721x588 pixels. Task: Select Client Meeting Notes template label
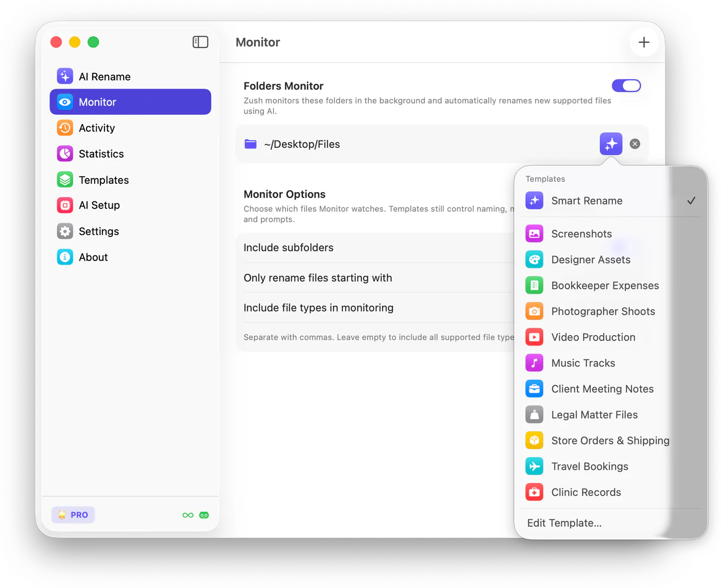point(603,389)
